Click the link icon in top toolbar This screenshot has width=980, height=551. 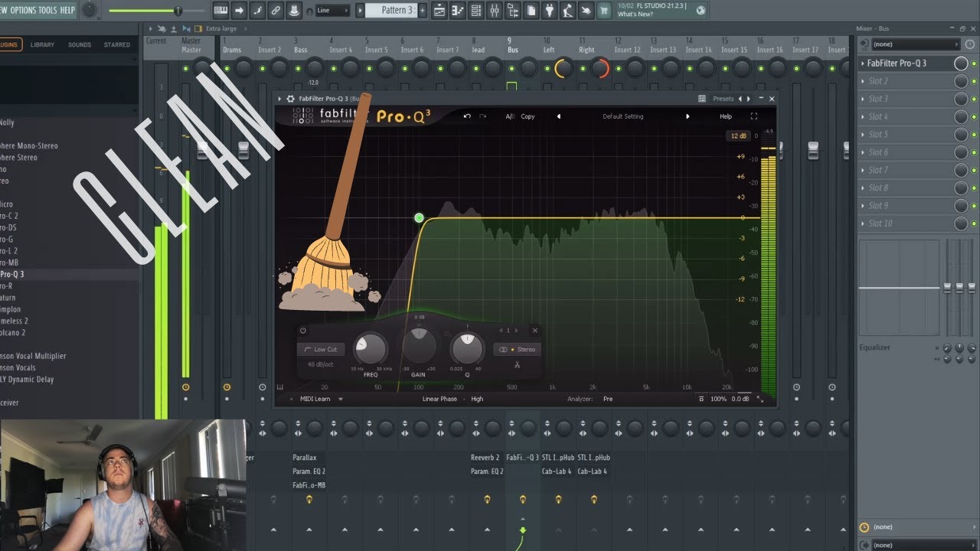(x=276, y=10)
